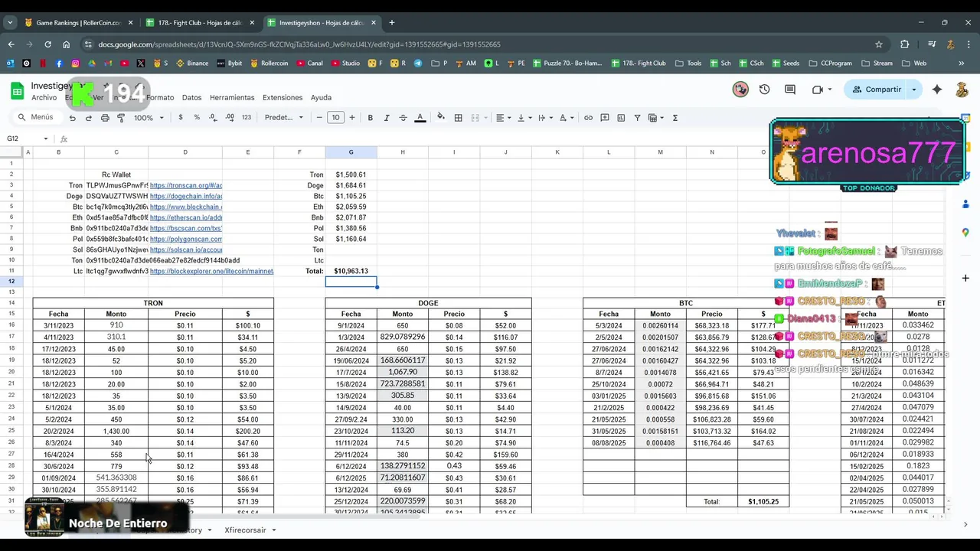Click the Compartir button
The height and width of the screenshot is (551, 980).
click(875, 90)
